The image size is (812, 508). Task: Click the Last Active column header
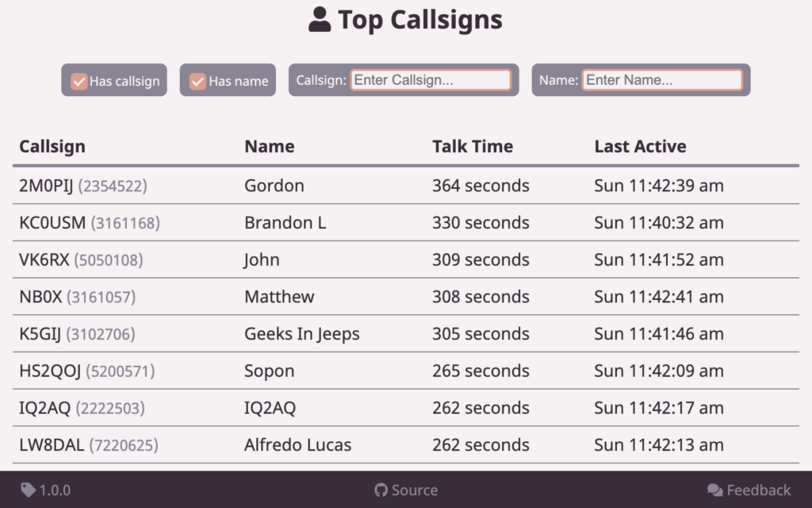pyautogui.click(x=640, y=146)
